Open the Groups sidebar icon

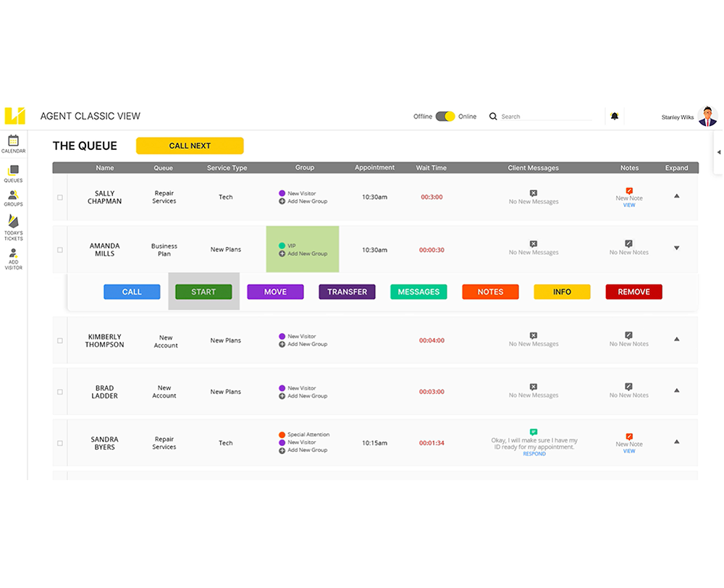point(13,196)
